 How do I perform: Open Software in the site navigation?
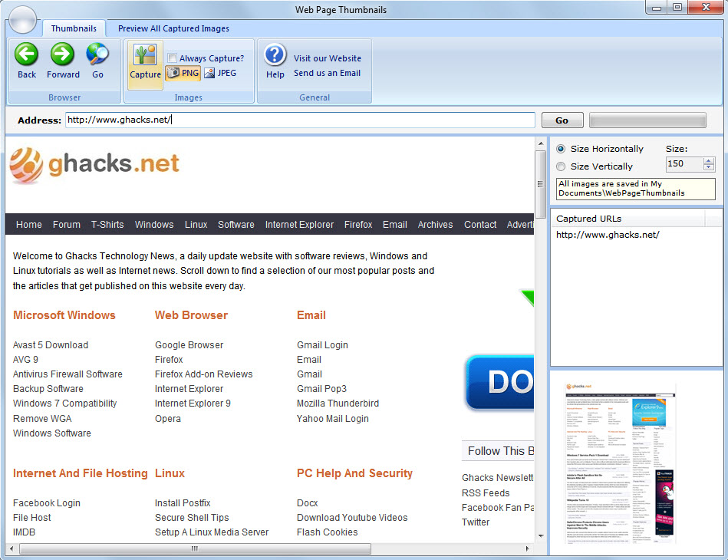(236, 225)
